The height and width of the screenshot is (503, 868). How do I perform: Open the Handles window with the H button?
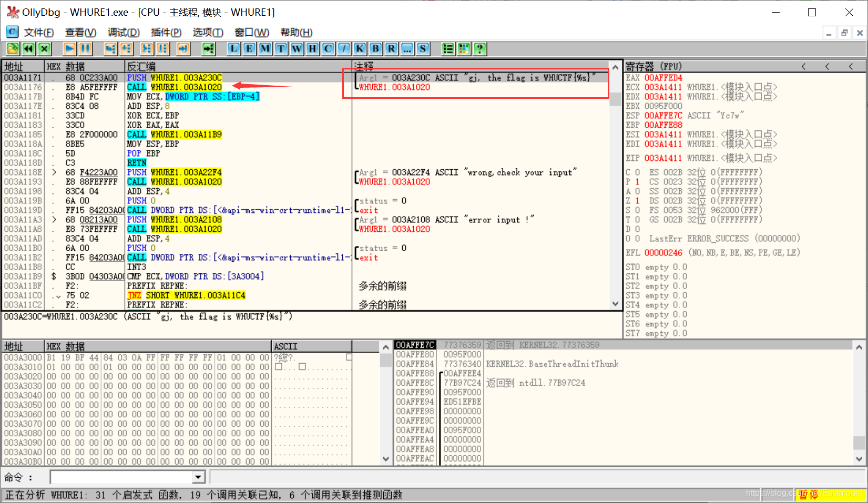pyautogui.click(x=312, y=49)
